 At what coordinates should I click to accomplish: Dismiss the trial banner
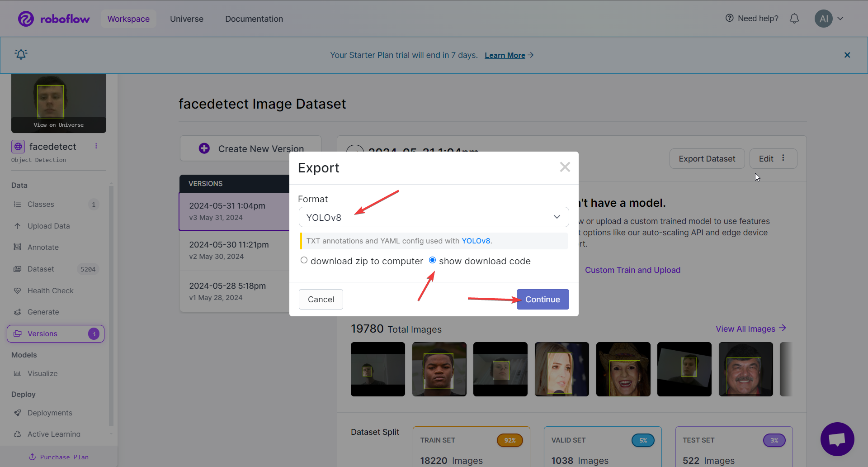coord(847,55)
